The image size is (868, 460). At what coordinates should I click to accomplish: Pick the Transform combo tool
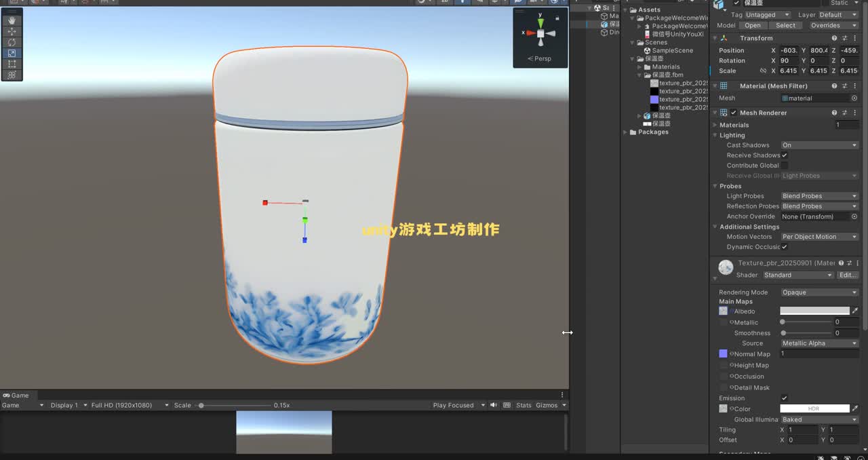click(x=12, y=75)
